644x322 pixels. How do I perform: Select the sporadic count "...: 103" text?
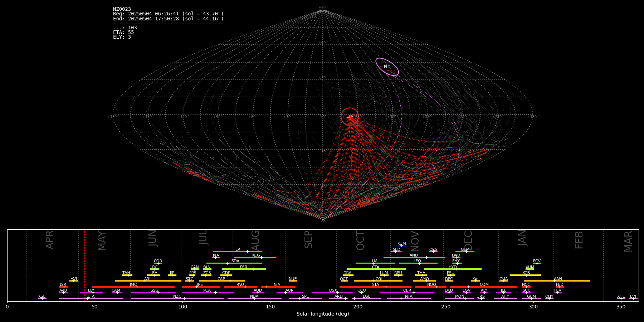[x=125, y=28]
